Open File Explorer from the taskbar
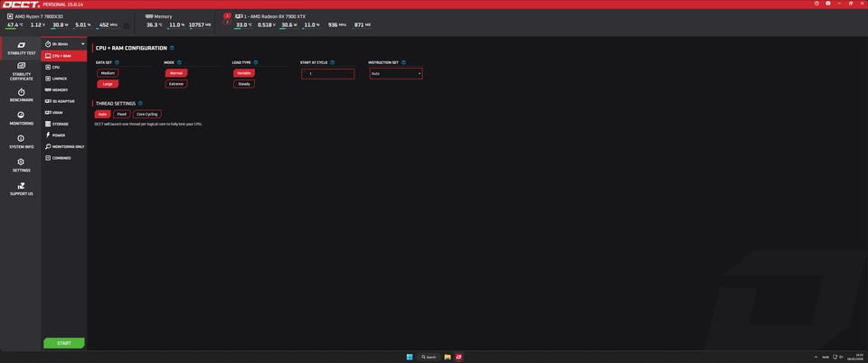The height and width of the screenshot is (363, 868). (448, 357)
